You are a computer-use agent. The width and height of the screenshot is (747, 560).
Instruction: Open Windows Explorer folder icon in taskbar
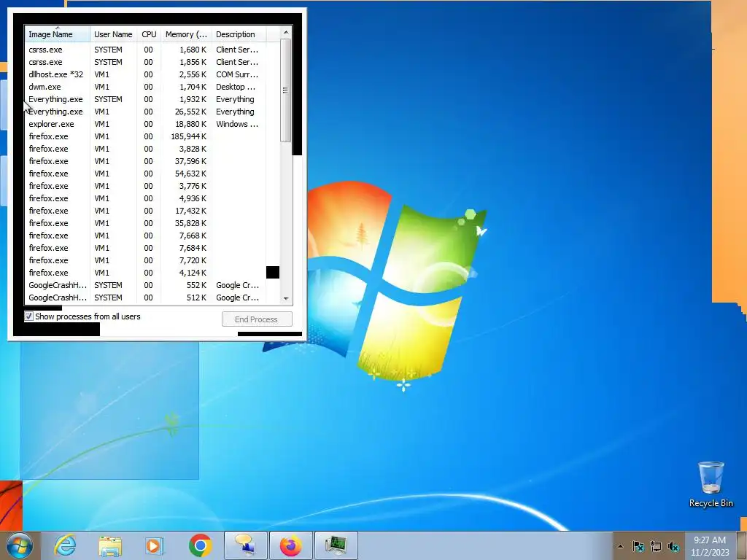coord(110,545)
